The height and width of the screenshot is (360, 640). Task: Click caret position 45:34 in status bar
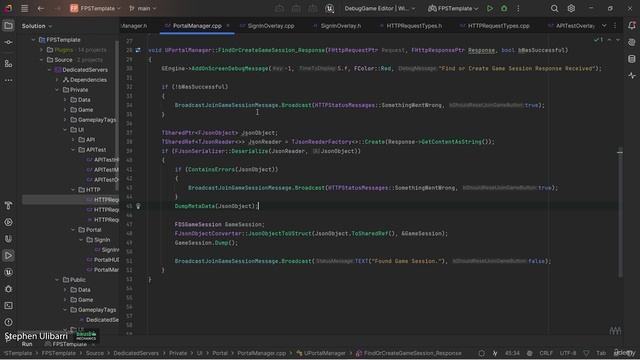tap(512, 353)
